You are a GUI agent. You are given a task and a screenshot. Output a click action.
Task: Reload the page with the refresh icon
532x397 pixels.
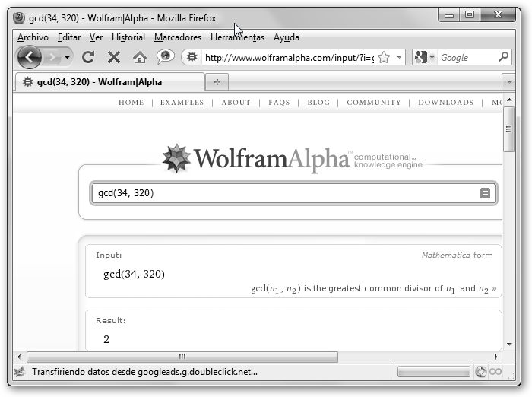click(88, 57)
